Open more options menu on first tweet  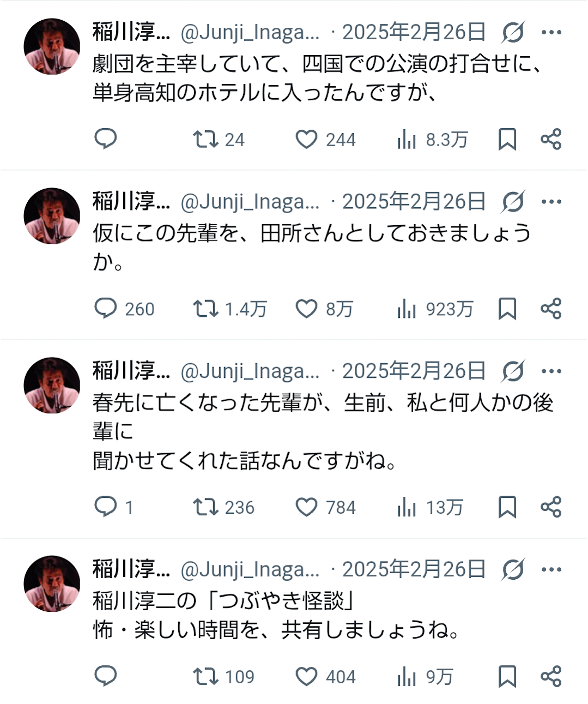551,33
